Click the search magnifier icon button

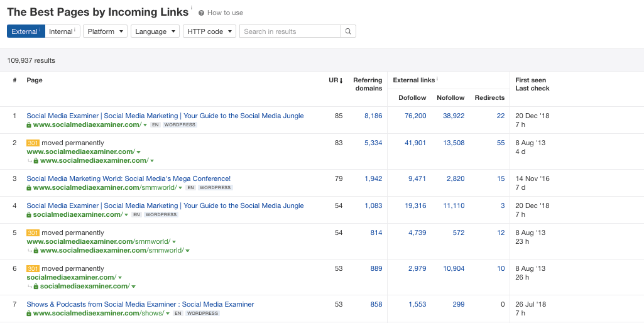(x=348, y=31)
